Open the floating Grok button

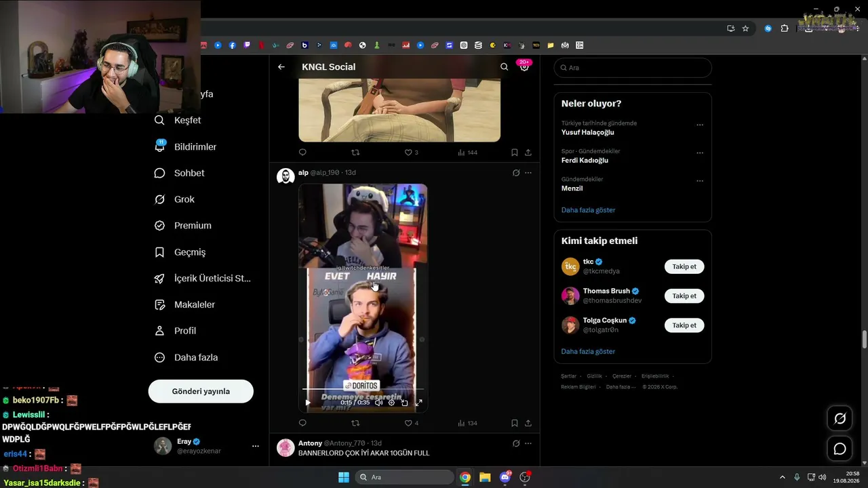tap(840, 419)
